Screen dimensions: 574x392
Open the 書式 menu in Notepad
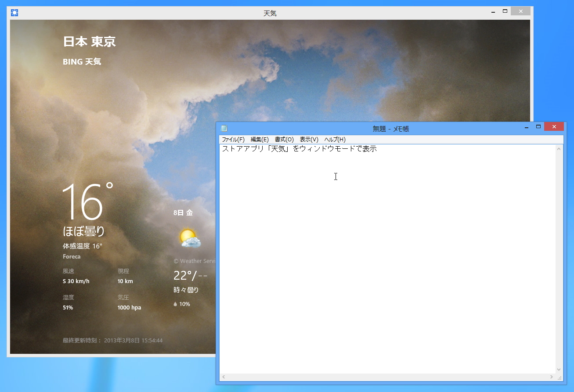[x=284, y=139]
